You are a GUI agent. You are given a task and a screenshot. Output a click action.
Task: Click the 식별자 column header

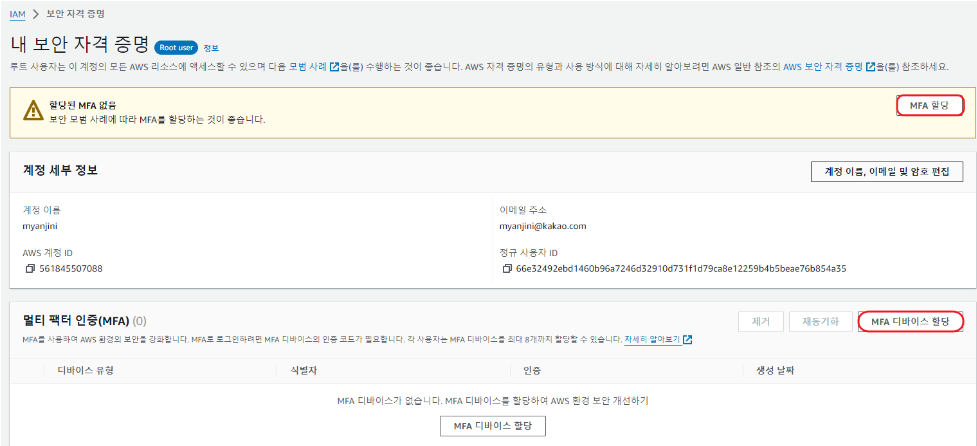tap(304, 370)
